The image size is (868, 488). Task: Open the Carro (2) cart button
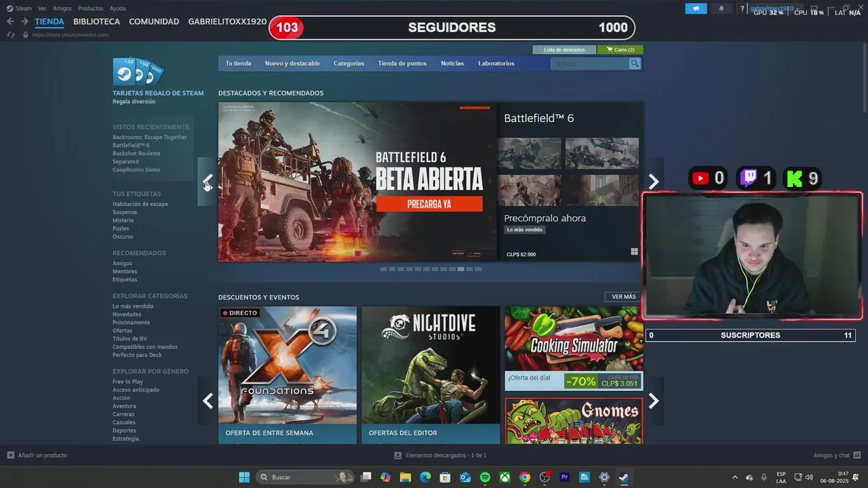pyautogui.click(x=620, y=49)
